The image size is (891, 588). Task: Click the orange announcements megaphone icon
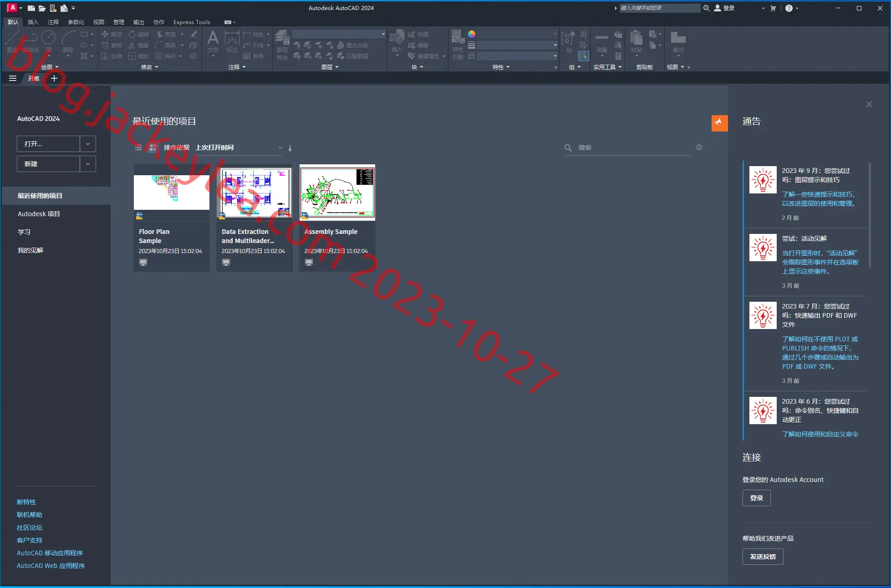click(719, 123)
